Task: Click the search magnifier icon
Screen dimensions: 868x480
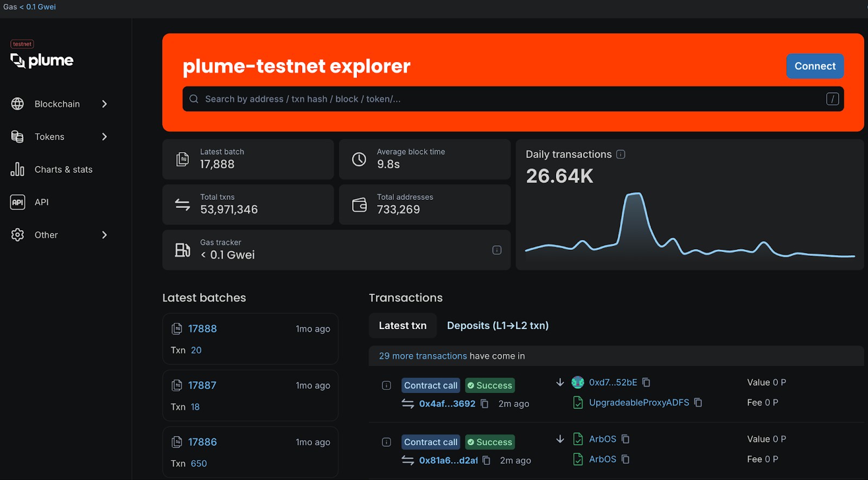Action: (194, 99)
